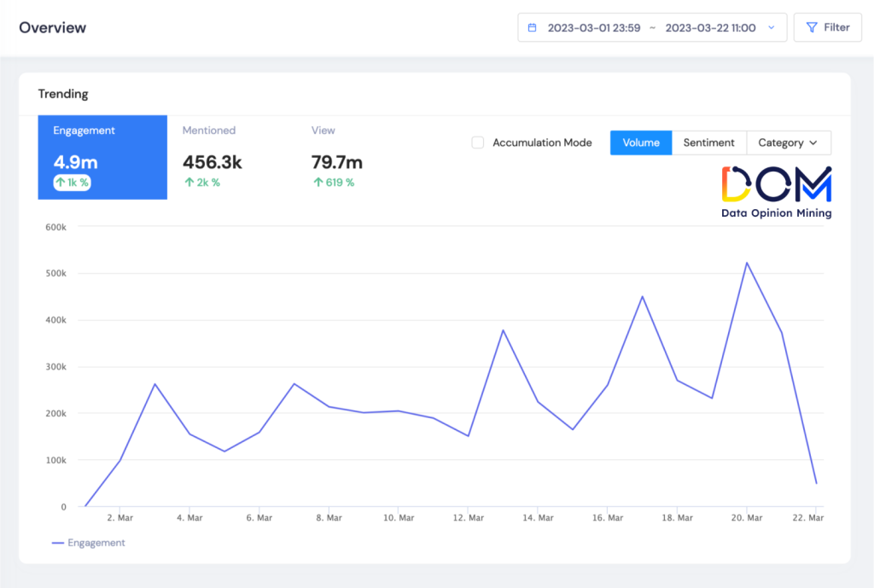
Task: Click the green up arrow under Mentioned
Action: pyautogui.click(x=189, y=183)
